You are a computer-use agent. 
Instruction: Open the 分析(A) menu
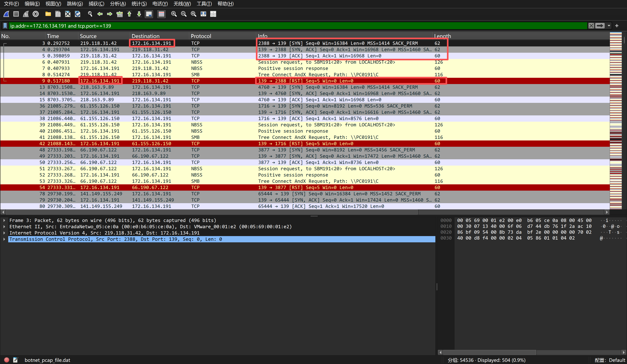[118, 4]
